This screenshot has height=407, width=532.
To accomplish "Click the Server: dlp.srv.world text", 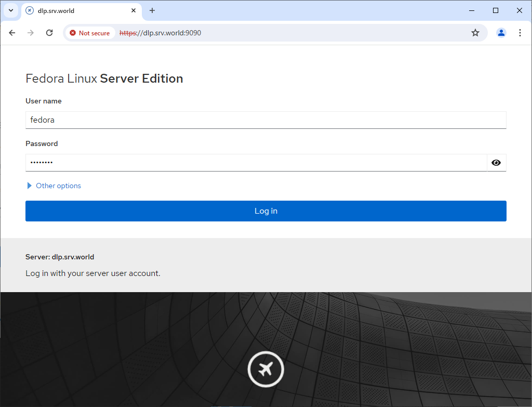I will click(60, 257).
